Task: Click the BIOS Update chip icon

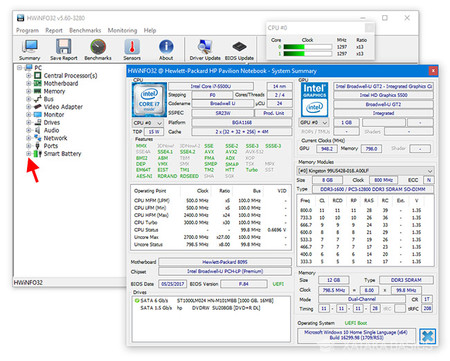Action: tap(239, 47)
